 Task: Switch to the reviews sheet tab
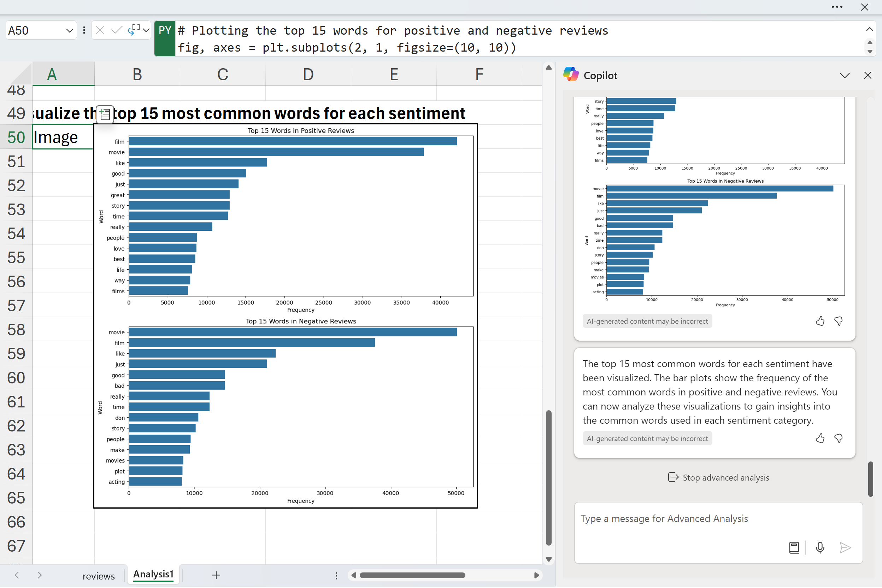click(x=99, y=576)
